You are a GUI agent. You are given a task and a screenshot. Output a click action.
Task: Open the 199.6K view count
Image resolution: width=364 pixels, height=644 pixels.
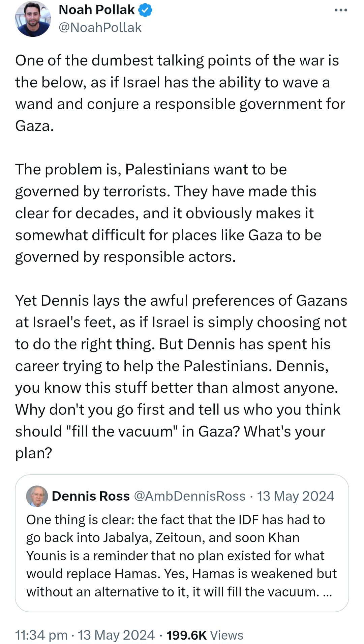click(186, 635)
